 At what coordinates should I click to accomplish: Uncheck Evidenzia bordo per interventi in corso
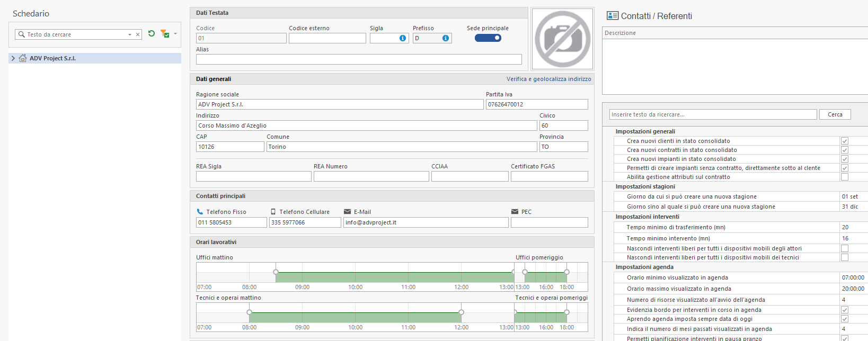point(845,310)
